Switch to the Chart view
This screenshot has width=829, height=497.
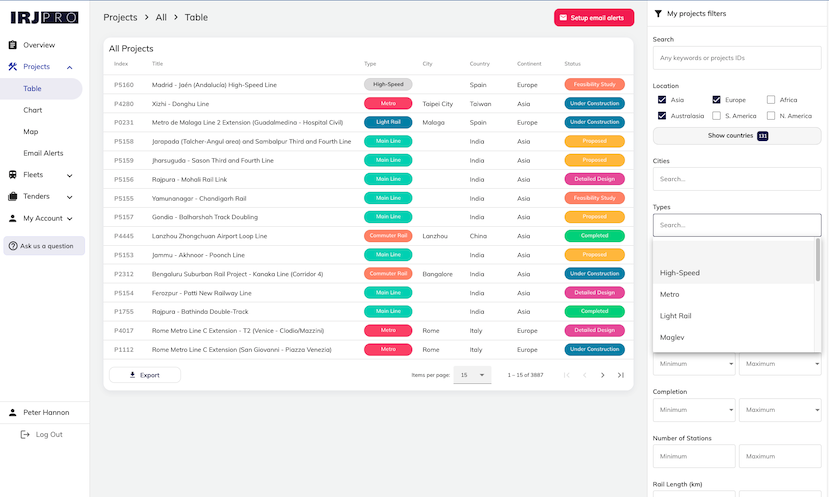(33, 110)
